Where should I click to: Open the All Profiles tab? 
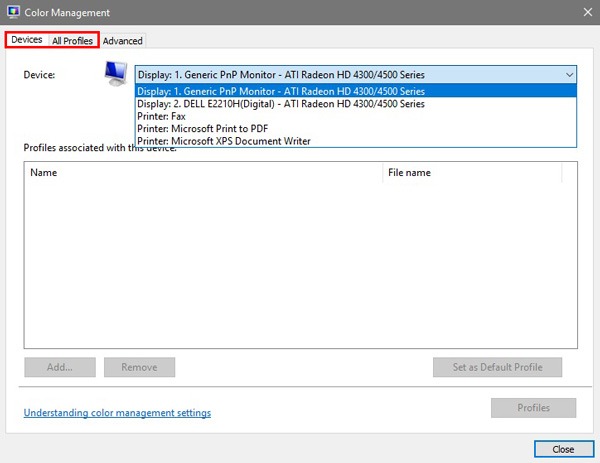pos(72,41)
